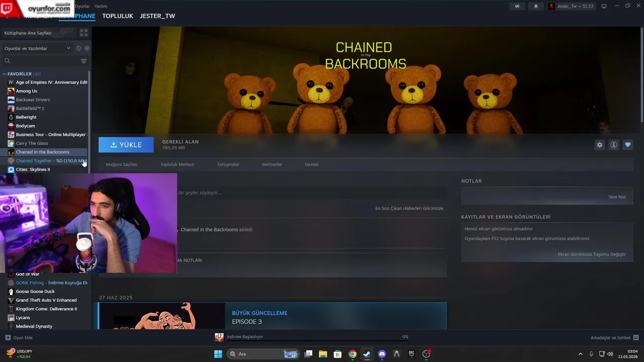Open advanced filter options icon
This screenshot has width=644, height=362.
tap(84, 61)
